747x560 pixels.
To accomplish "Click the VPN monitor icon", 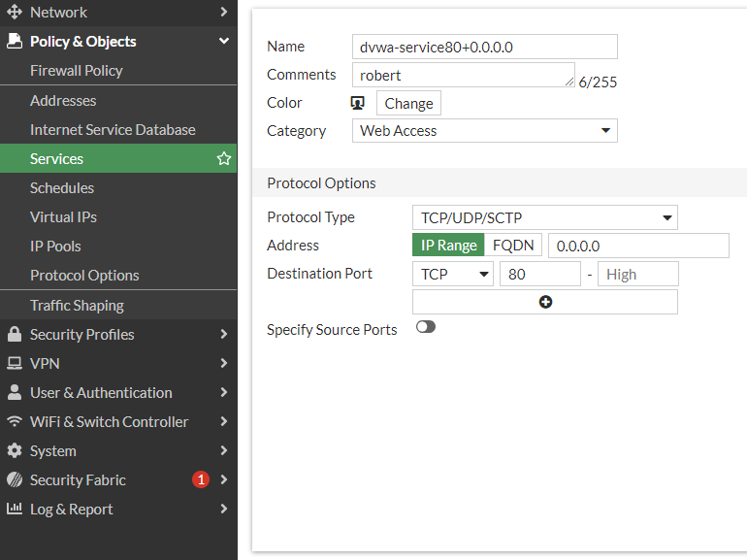I will click(x=15, y=363).
